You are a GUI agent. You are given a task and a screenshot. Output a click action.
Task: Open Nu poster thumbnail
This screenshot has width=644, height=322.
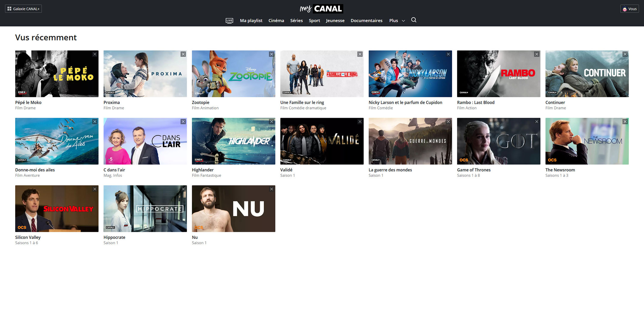[x=233, y=208]
